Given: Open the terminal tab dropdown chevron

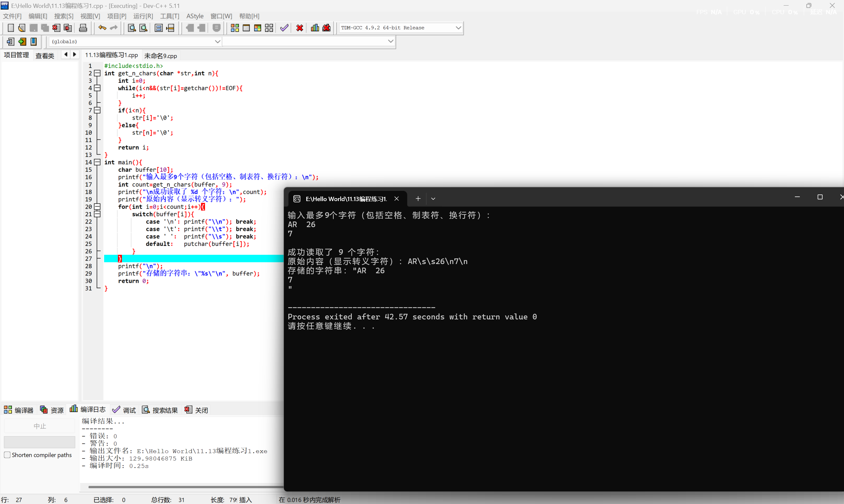Looking at the screenshot, I should click(433, 199).
